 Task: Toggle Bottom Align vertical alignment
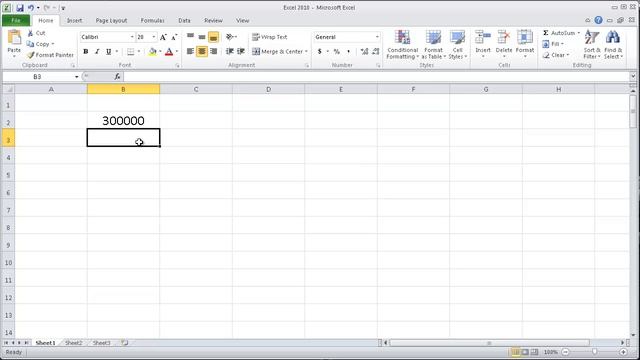tap(213, 37)
